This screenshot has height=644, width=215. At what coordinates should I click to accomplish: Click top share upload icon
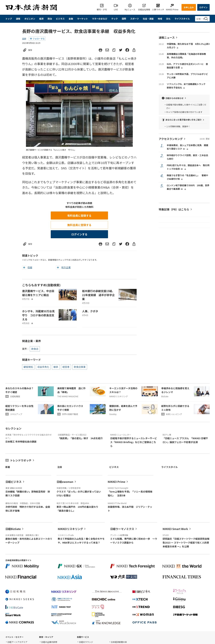pyautogui.click(x=134, y=50)
